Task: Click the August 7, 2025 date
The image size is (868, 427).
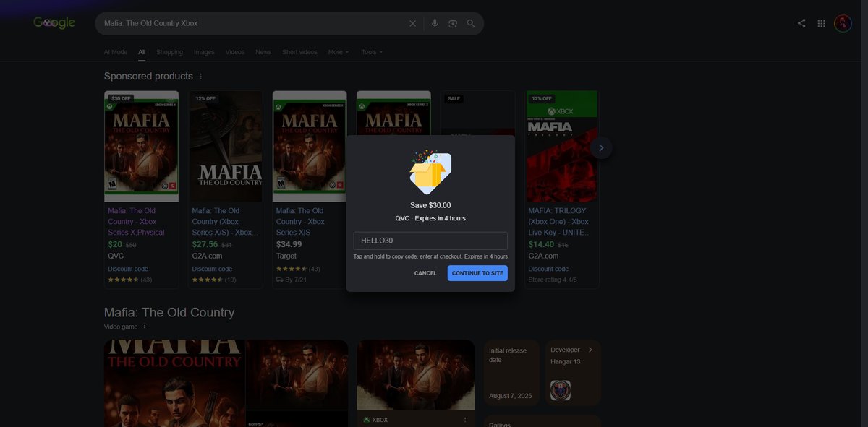Action: tap(511, 396)
